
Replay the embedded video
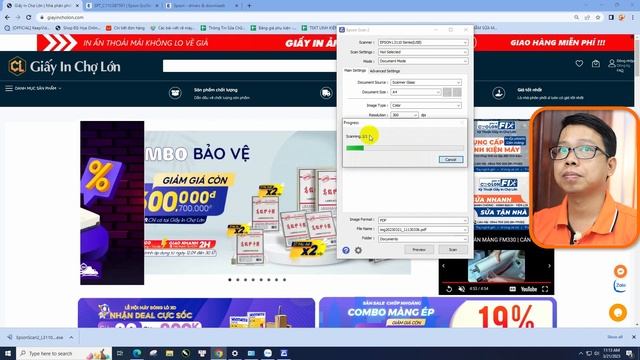(x=449, y=289)
